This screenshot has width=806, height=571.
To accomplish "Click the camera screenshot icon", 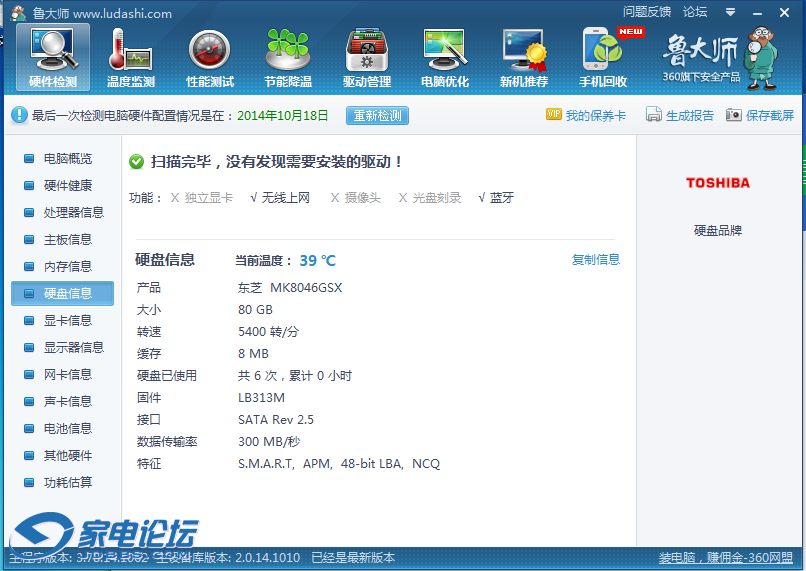I will (x=734, y=115).
